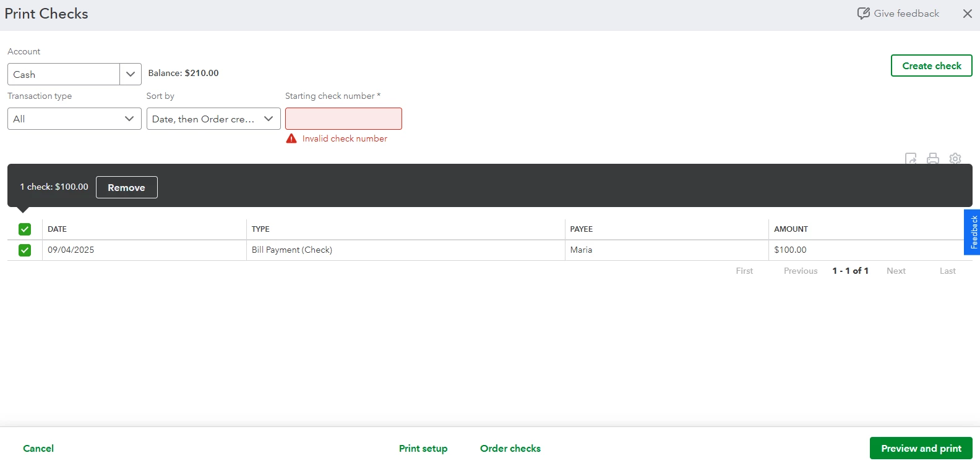Click the Starting check number field
Viewport: 980px width, 466px height.
coord(343,119)
